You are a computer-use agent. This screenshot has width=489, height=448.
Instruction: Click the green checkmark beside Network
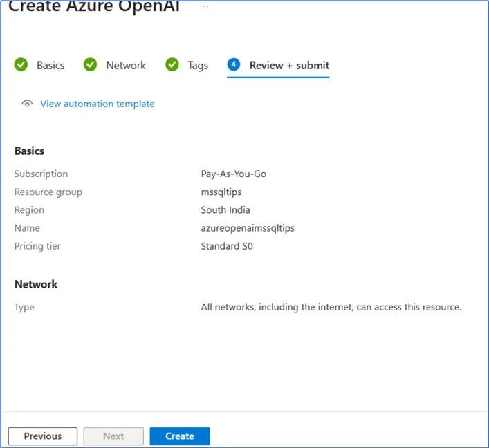90,64
